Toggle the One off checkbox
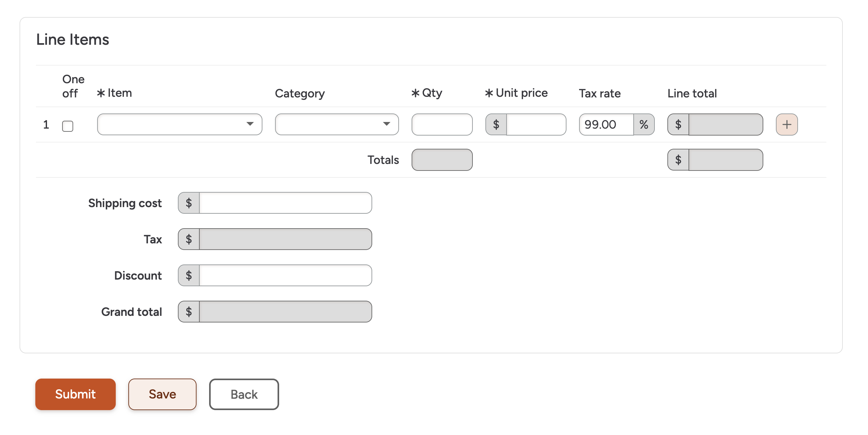Screen dimensions: 868x435 coord(68,126)
